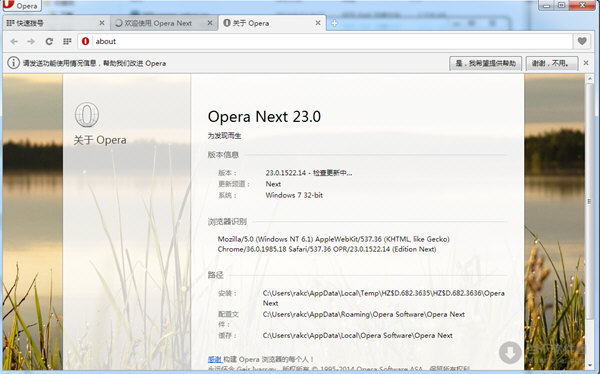Select the install path in Temp folder
This screenshot has height=374, width=600.
[383, 298]
